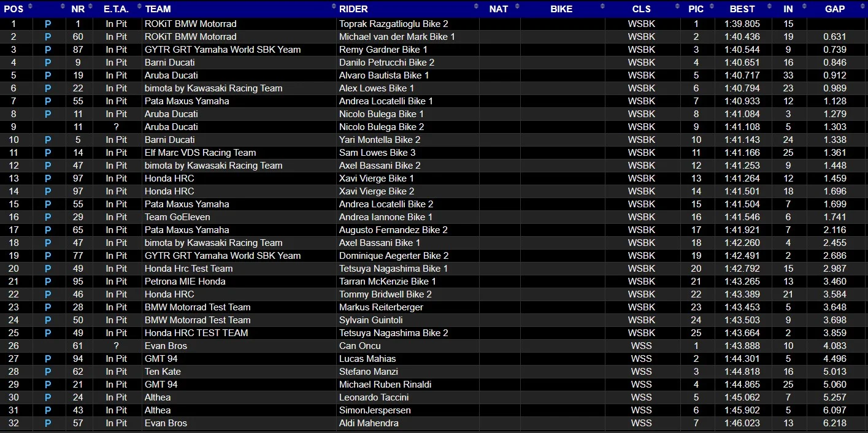This screenshot has height=433, width=868.
Task: Select rider 'Tommy Bridwell Bike 2'
Action: (x=385, y=294)
